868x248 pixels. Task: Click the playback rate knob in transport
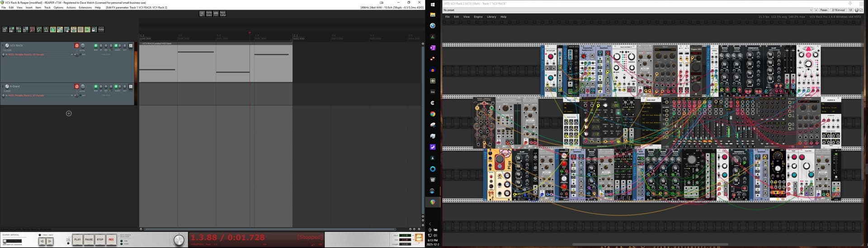click(179, 240)
